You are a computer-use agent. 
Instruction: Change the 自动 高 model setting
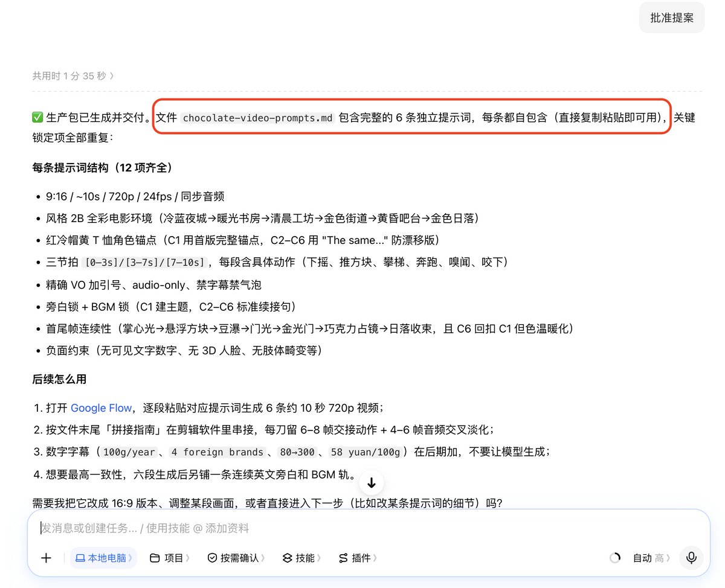point(652,558)
